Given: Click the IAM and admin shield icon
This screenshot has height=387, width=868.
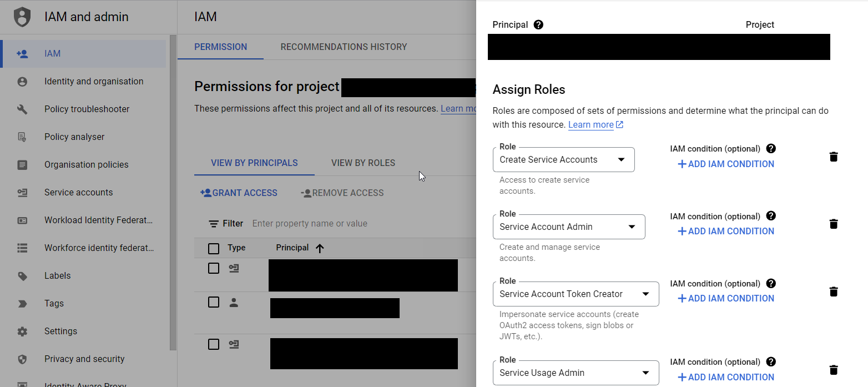Looking at the screenshot, I should coord(22,17).
